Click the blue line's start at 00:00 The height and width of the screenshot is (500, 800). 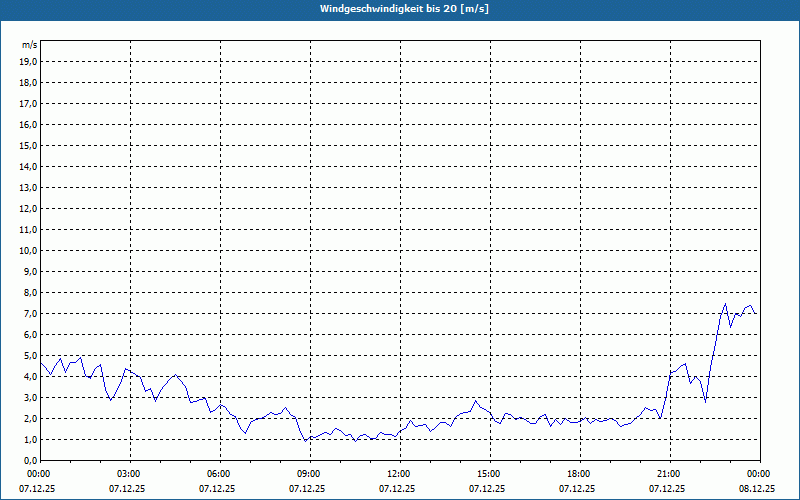tap(41, 362)
